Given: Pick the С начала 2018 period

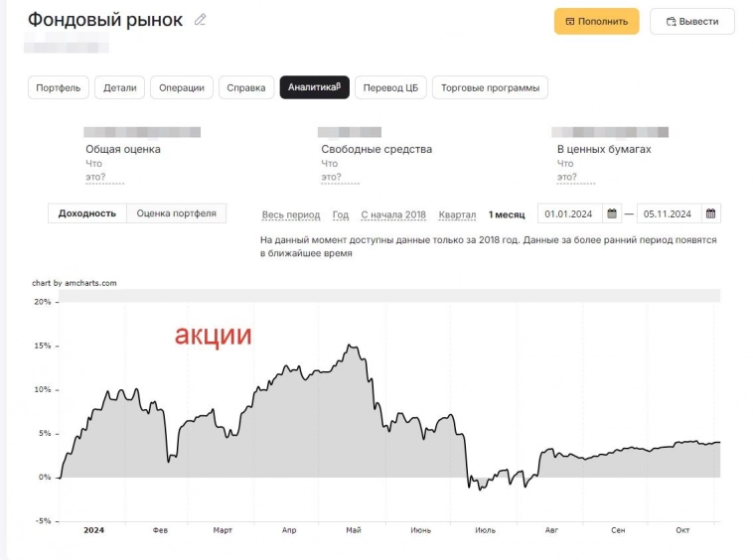Looking at the screenshot, I should pos(392,214).
